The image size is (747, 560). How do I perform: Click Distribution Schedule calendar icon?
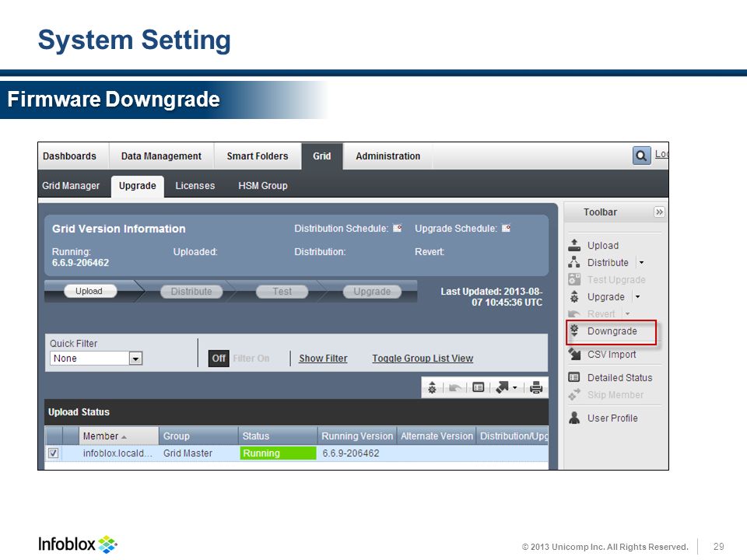click(x=398, y=228)
